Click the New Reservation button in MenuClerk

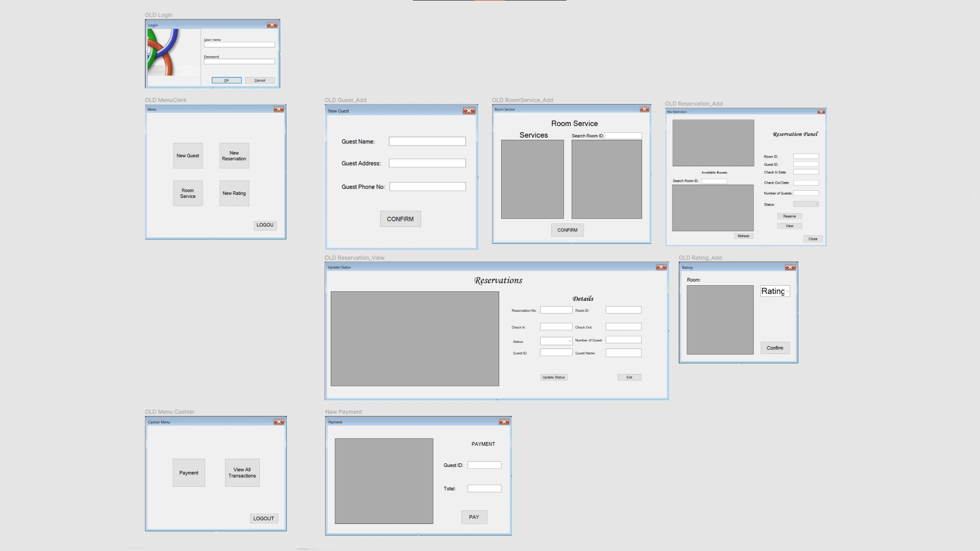tap(235, 156)
